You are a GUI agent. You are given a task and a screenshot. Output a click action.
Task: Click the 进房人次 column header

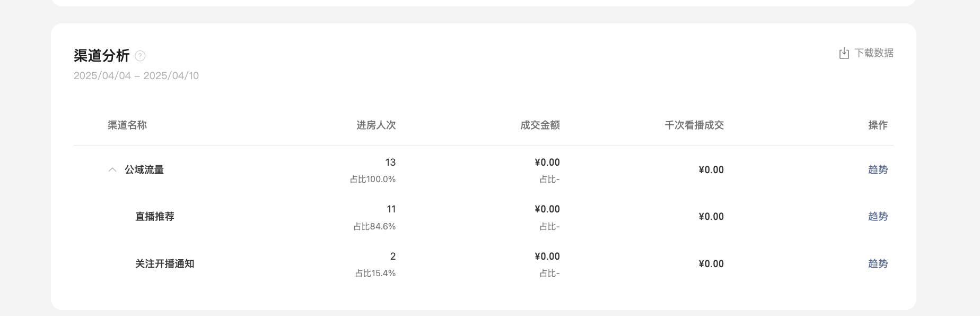tap(376, 125)
